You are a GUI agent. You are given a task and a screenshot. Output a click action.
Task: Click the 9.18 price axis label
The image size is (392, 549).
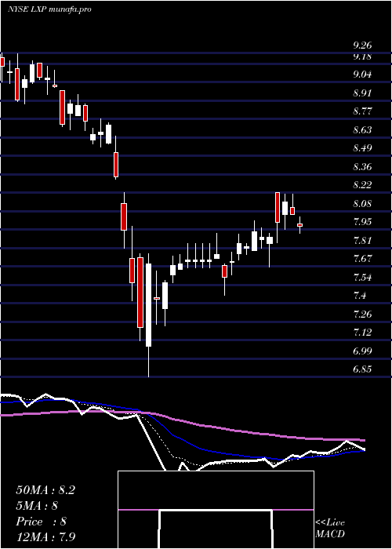[x=362, y=56]
